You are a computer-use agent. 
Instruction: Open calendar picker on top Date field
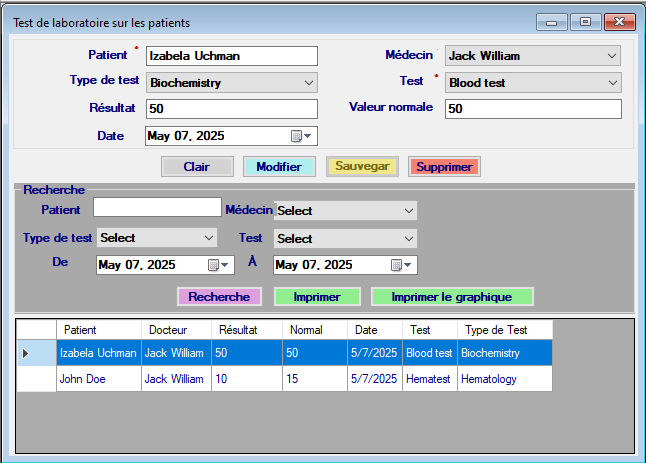click(301, 136)
